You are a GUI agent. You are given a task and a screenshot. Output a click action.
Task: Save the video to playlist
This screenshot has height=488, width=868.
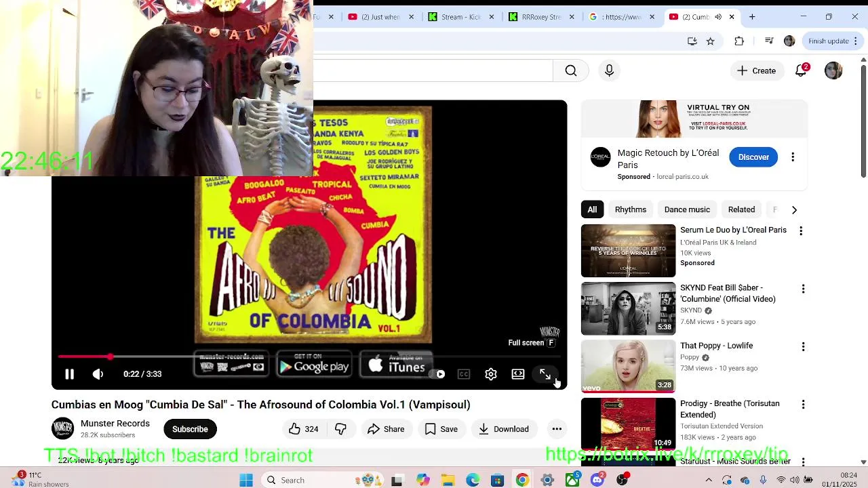(x=441, y=429)
